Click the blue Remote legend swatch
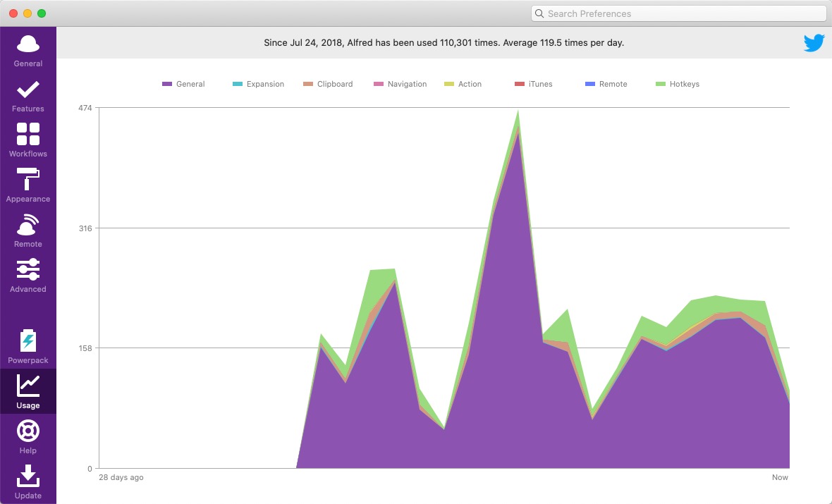The image size is (832, 504). [590, 84]
